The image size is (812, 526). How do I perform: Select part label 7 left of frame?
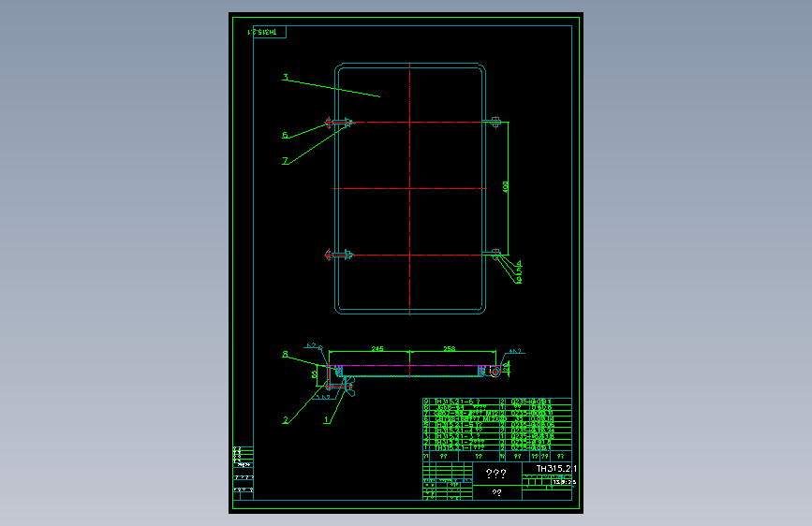click(x=285, y=160)
